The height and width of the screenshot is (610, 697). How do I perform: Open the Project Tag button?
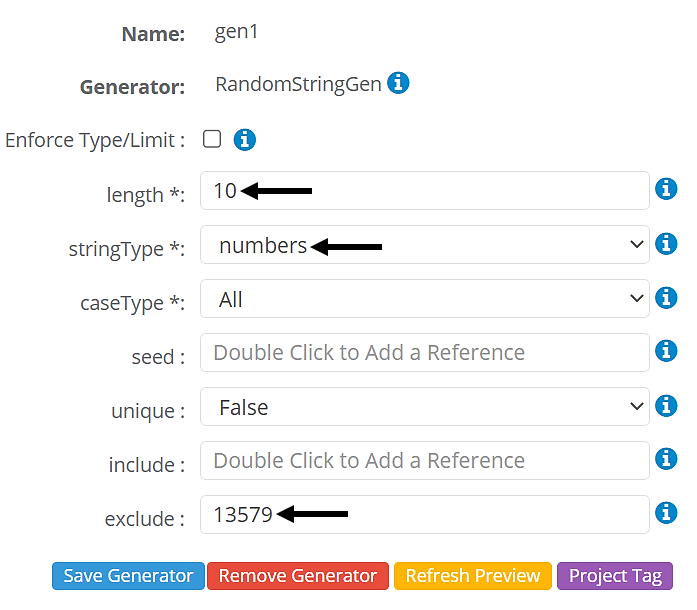[615, 576]
